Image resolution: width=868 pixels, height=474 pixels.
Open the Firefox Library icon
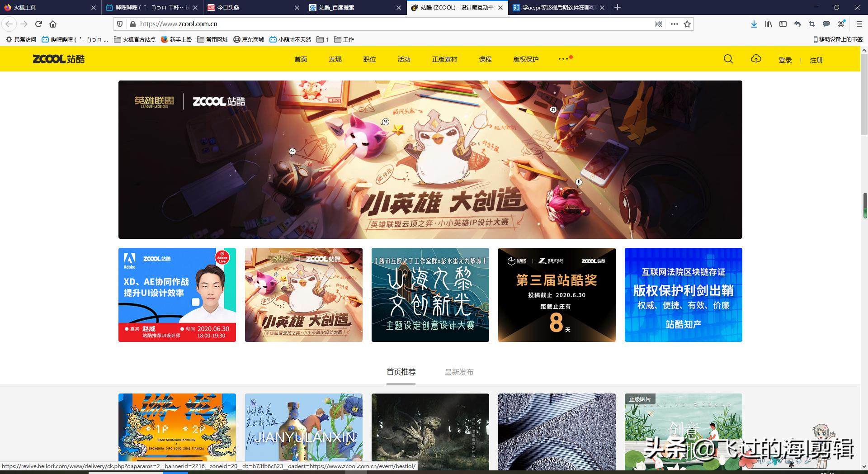click(768, 24)
